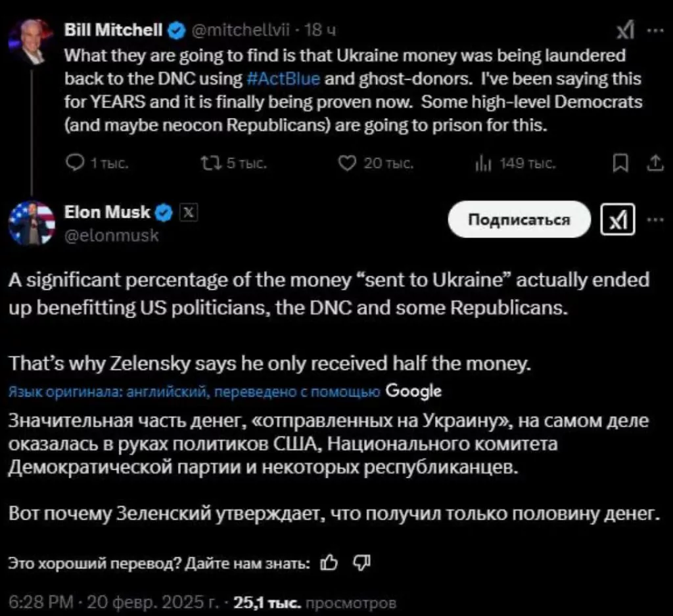Click the Google translation attribution text

pos(413,391)
